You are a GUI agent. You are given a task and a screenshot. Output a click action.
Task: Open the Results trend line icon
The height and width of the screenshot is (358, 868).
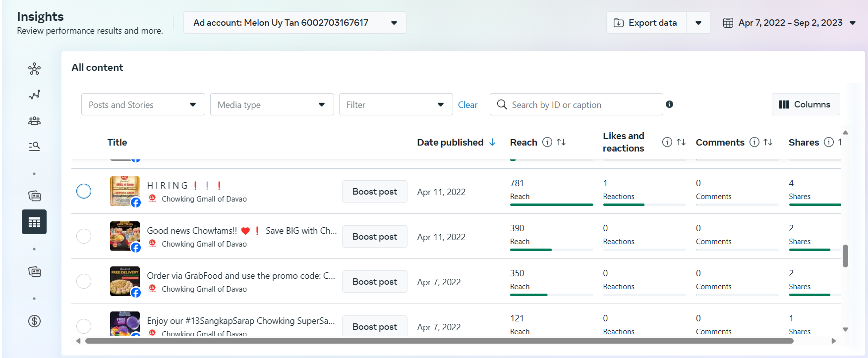[34, 95]
